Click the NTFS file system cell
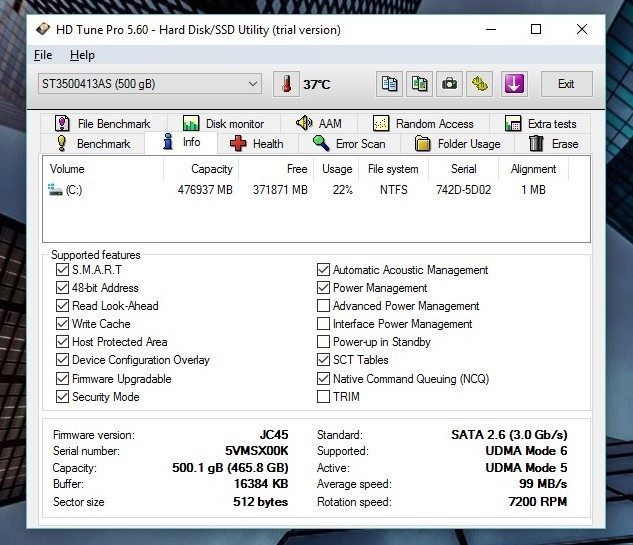Image resolution: width=633 pixels, height=545 pixels. click(x=394, y=190)
